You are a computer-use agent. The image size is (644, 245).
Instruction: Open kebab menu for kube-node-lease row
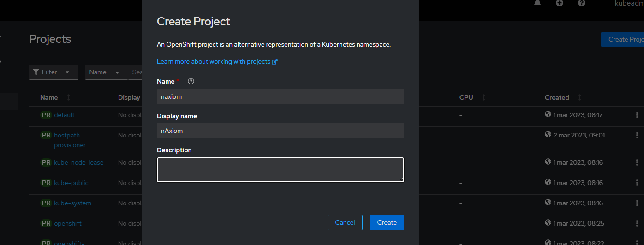pyautogui.click(x=637, y=162)
